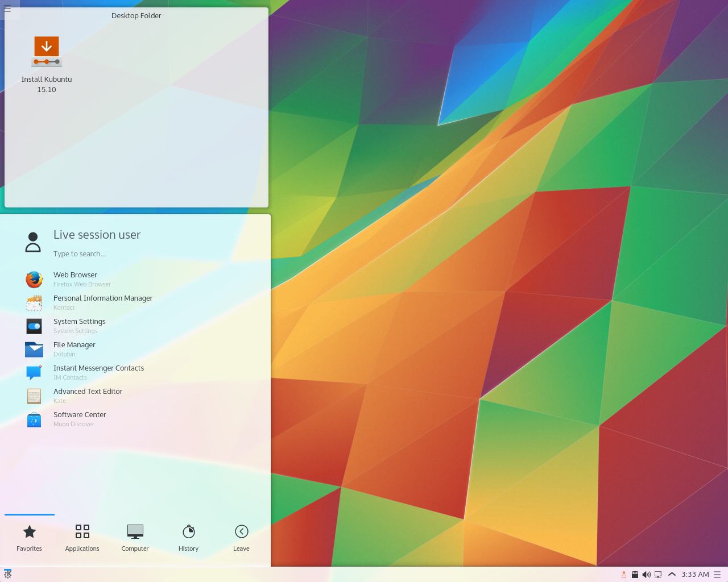Expand the hidden system tray icons arrow
The image size is (728, 582).
click(672, 574)
